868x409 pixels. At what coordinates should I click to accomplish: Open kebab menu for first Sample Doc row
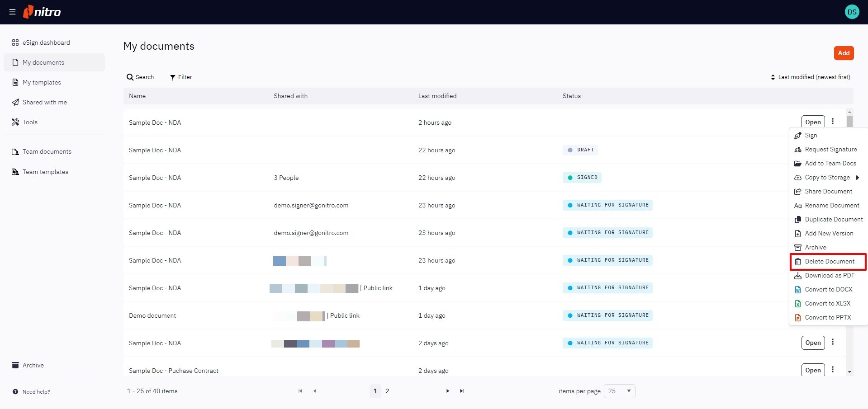pos(832,122)
